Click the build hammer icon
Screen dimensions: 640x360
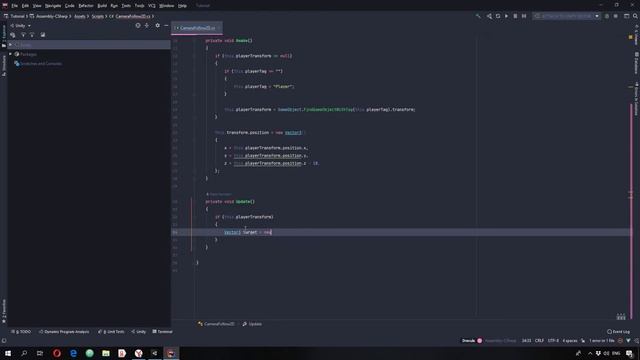tap(478, 16)
